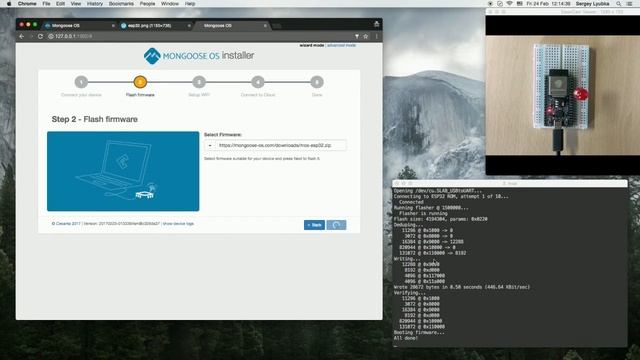Open the Chrome application menu

pos(27,4)
